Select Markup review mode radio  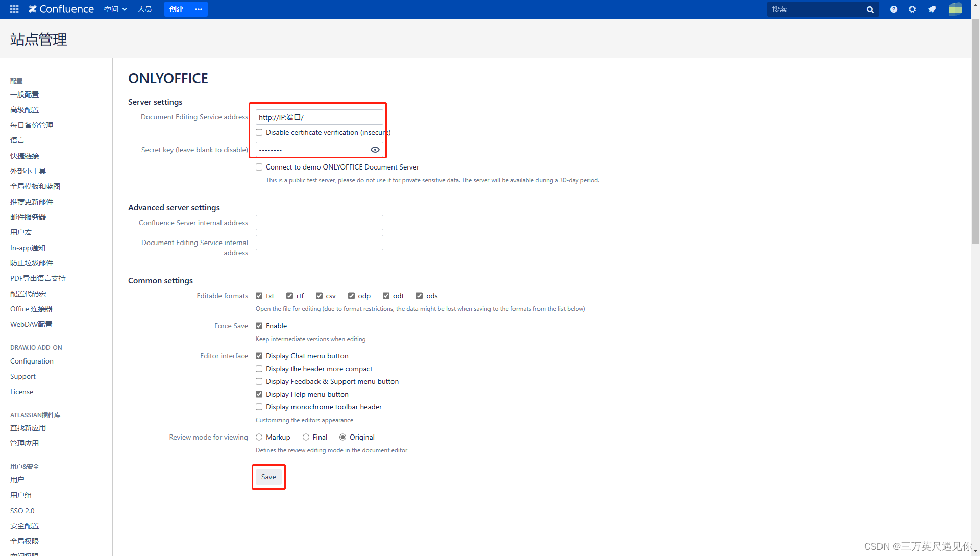[x=259, y=437]
